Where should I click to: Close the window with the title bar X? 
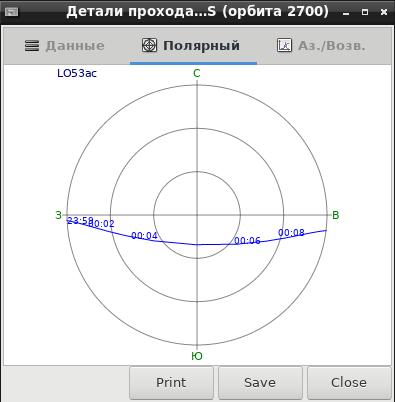384,12
